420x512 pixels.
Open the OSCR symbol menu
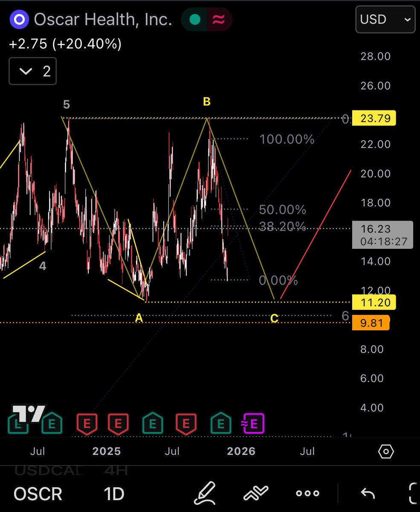(38, 493)
